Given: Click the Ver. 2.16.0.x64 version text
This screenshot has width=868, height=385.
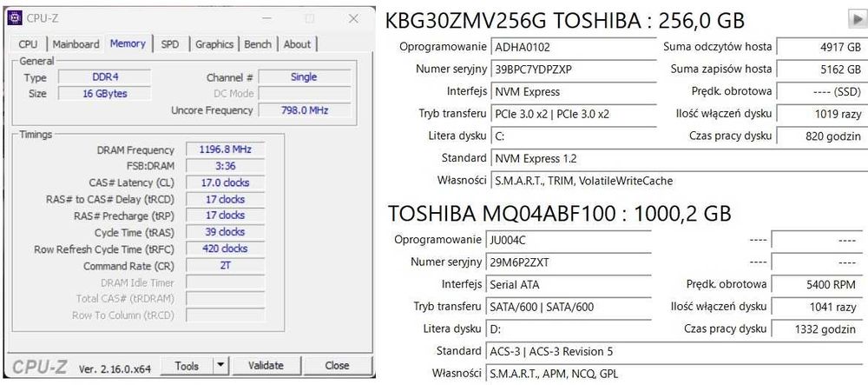Looking at the screenshot, I should [115, 369].
